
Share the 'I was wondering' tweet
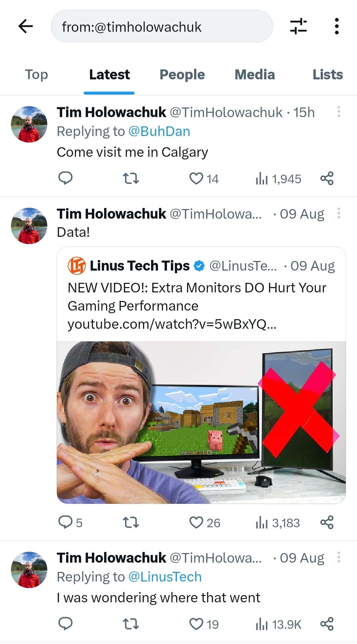[x=327, y=624]
